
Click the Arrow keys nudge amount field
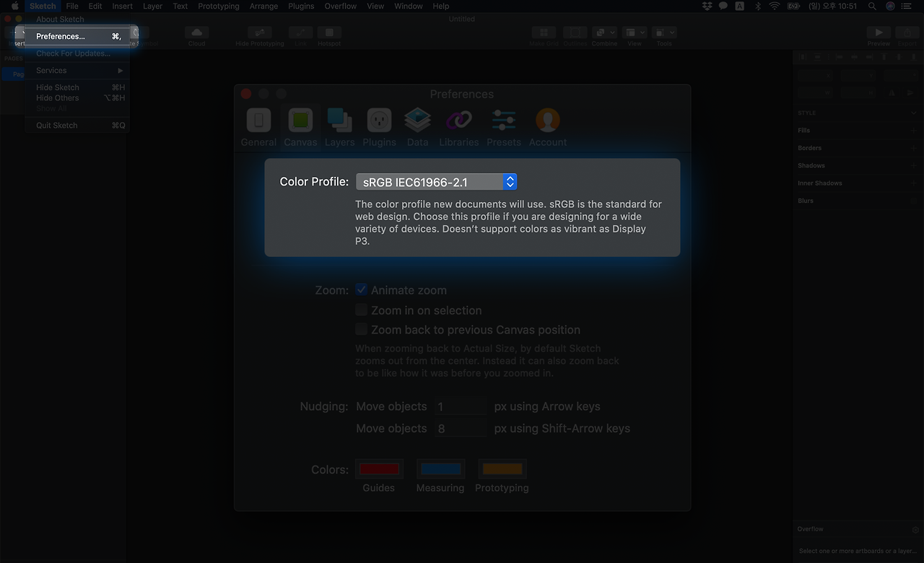pyautogui.click(x=461, y=406)
